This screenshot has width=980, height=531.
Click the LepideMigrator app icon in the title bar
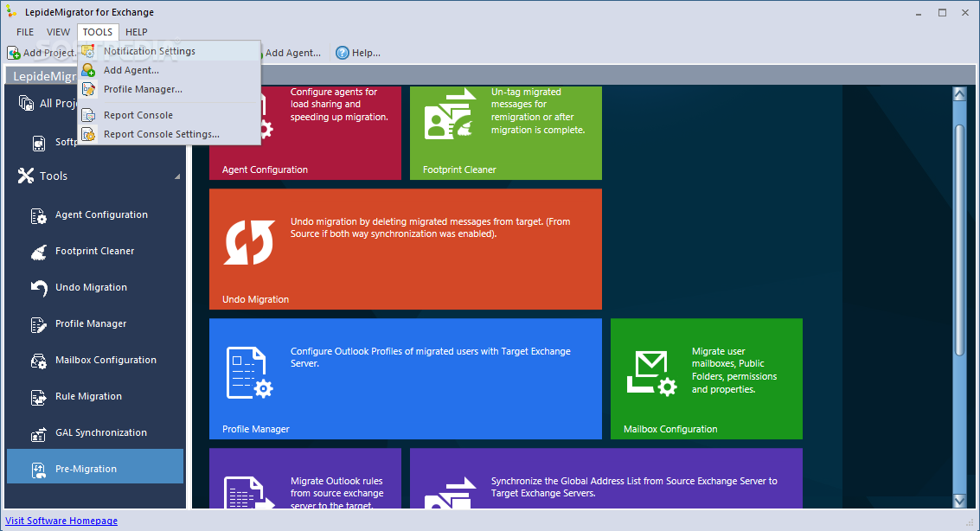click(11, 12)
